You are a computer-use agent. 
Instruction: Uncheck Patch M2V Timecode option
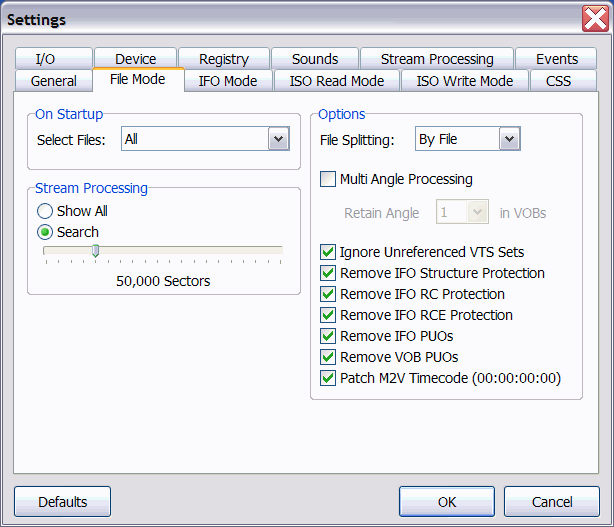tap(328, 378)
